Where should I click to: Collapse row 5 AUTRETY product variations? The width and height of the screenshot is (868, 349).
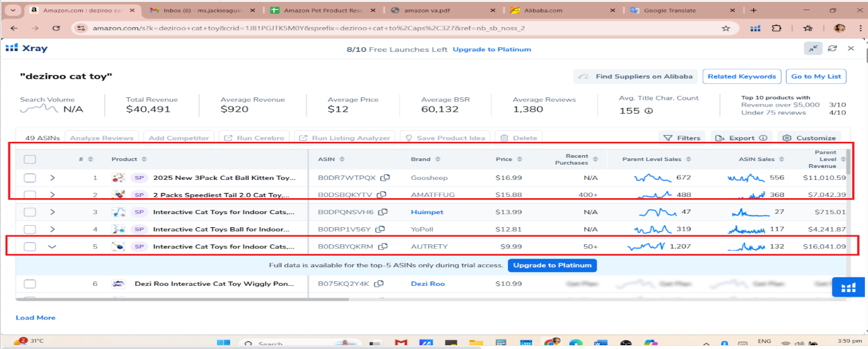(x=52, y=246)
